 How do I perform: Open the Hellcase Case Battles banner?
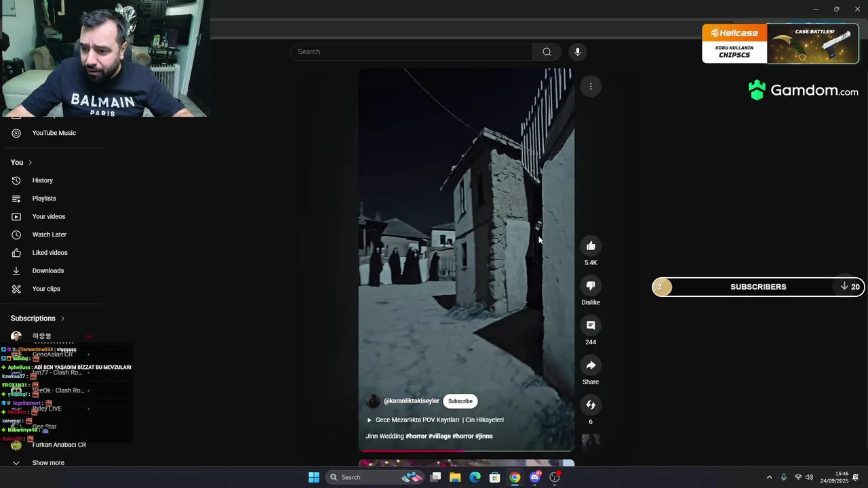click(781, 43)
